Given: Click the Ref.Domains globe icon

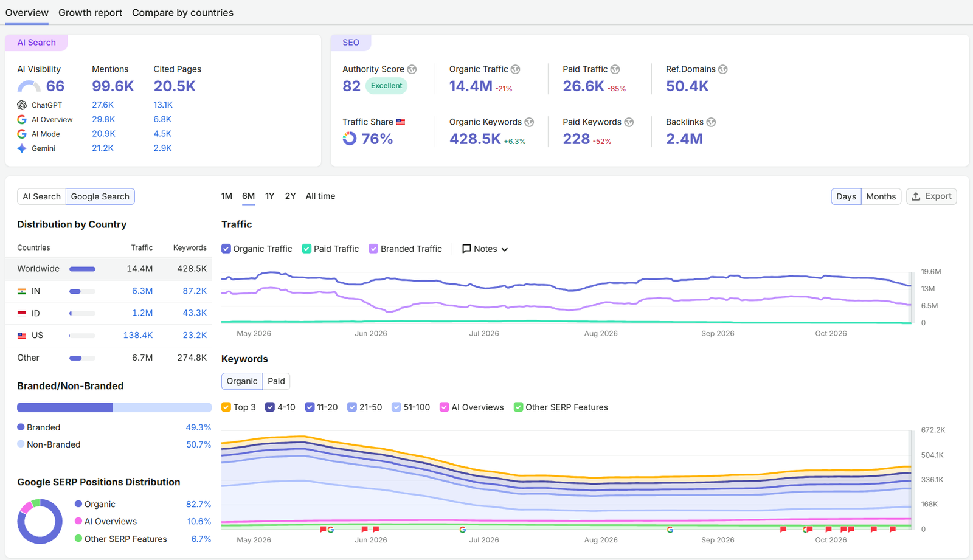Looking at the screenshot, I should (x=722, y=69).
